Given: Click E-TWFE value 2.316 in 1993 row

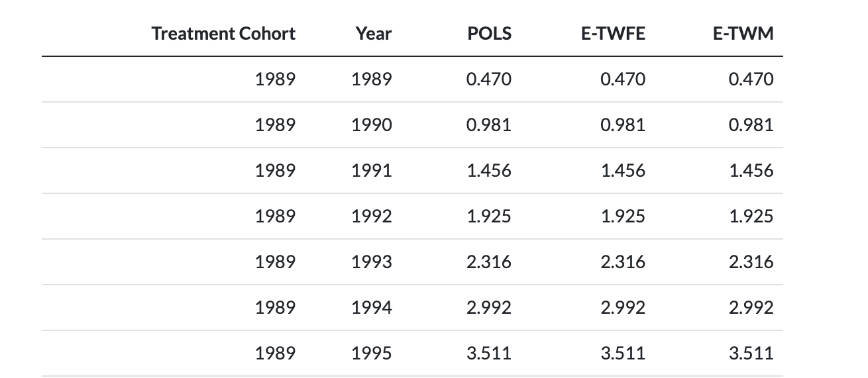Looking at the screenshot, I should click(622, 262).
